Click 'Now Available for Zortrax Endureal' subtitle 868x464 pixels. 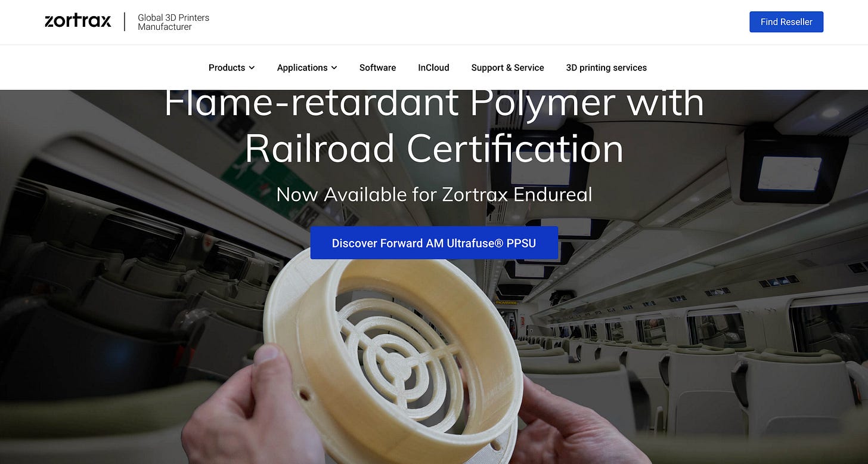tap(434, 194)
